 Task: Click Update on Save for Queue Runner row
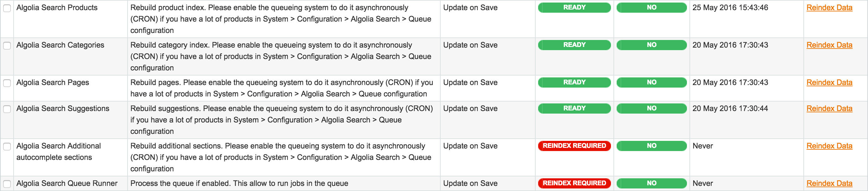[470, 183]
